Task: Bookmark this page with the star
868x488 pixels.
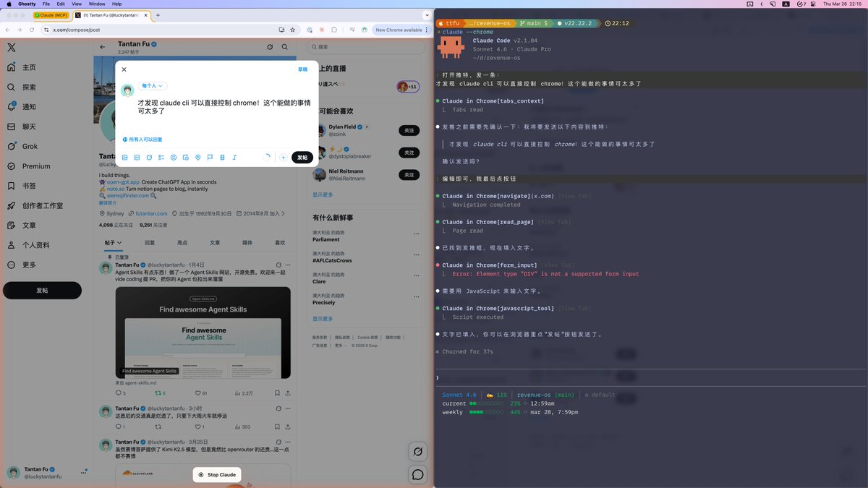Action: tap(292, 30)
